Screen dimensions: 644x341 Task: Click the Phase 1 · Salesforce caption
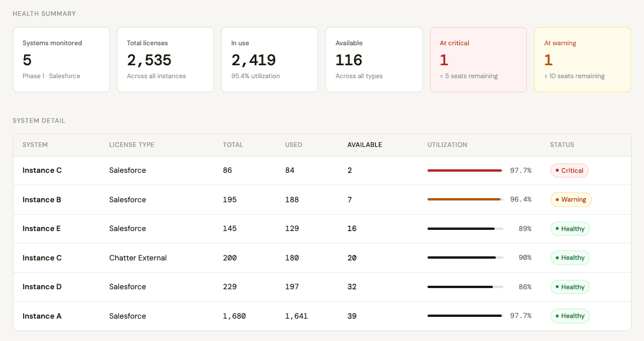51,76
